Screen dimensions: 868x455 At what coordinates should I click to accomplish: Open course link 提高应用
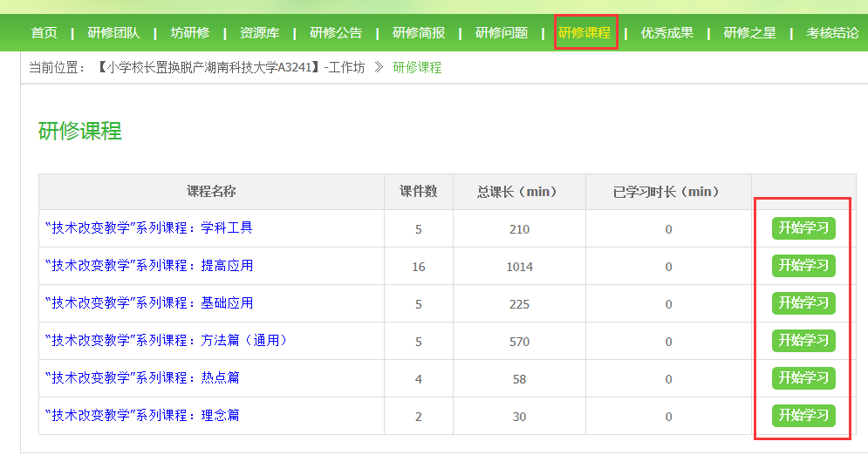click(x=148, y=266)
